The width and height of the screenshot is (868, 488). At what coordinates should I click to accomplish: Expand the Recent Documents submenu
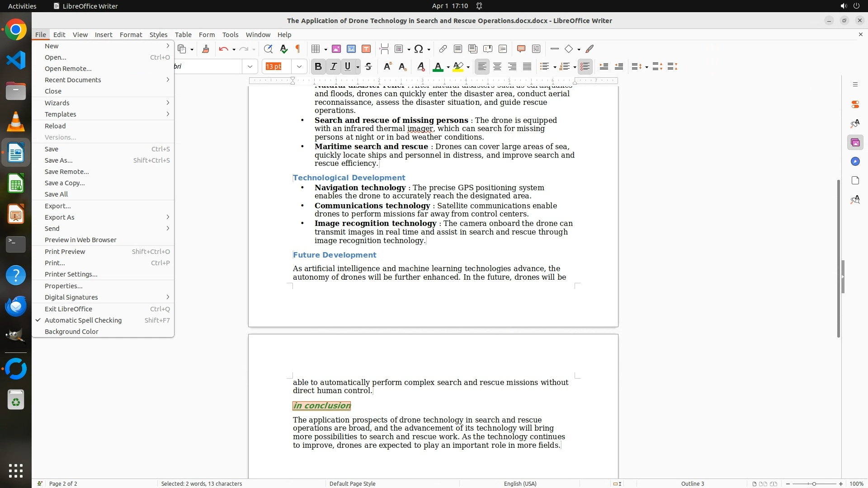73,80
